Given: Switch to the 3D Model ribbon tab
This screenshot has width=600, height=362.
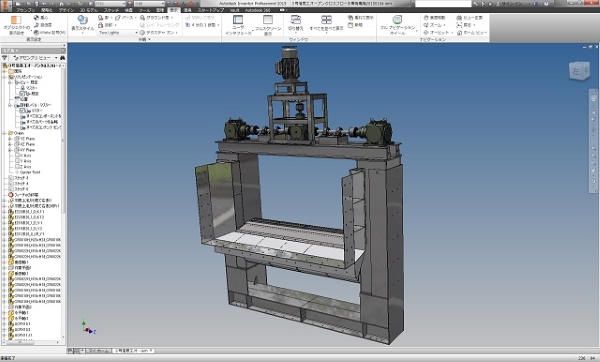Looking at the screenshot, I should (x=89, y=10).
